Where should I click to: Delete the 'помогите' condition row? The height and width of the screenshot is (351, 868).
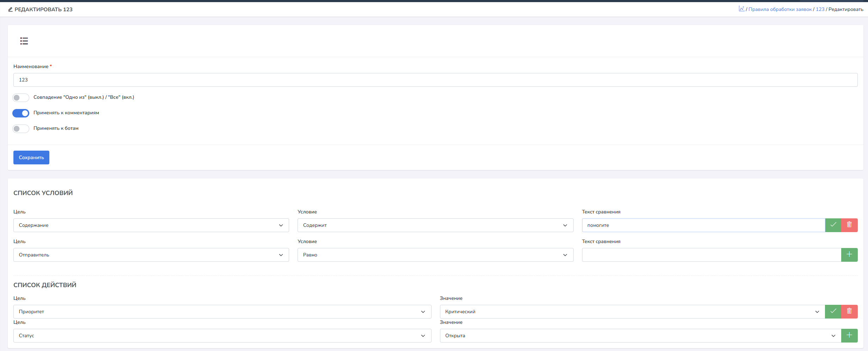[849, 225]
